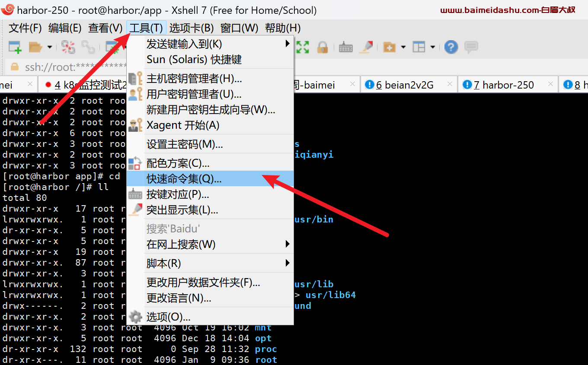Image resolution: width=588 pixels, height=365 pixels.
Task: Expand the 发送键输入到(K) submenu
Action: click(x=210, y=44)
